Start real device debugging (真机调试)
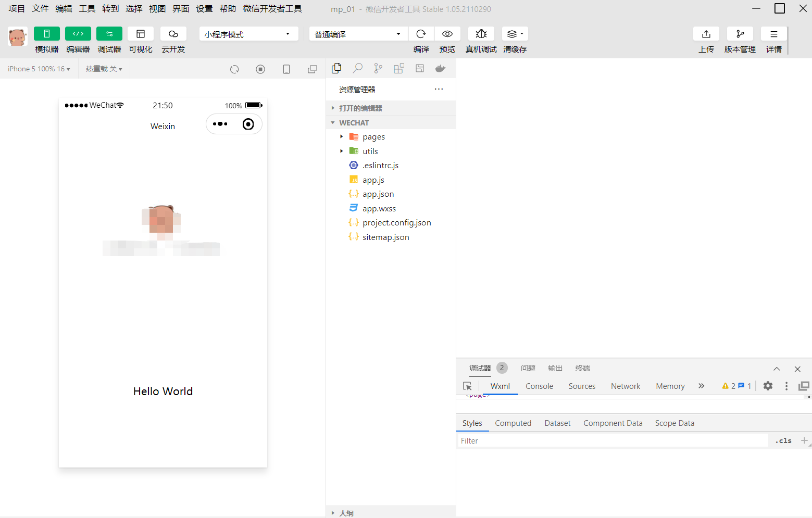 481,34
